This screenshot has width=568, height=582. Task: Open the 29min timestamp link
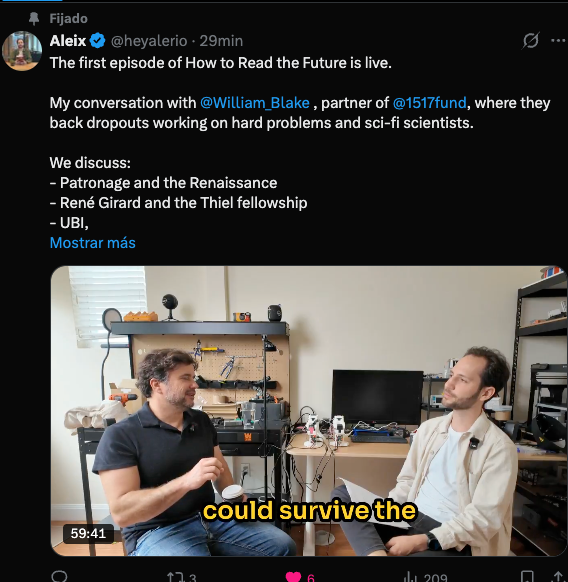click(221, 41)
